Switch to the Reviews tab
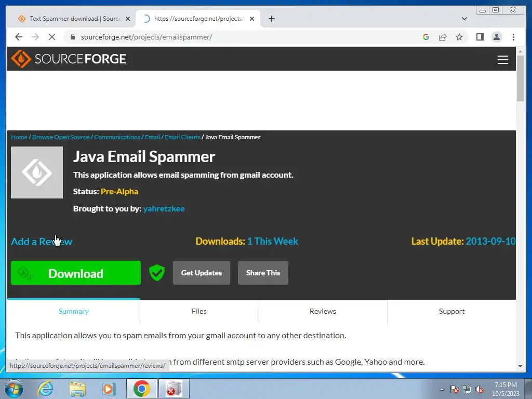 click(x=323, y=311)
